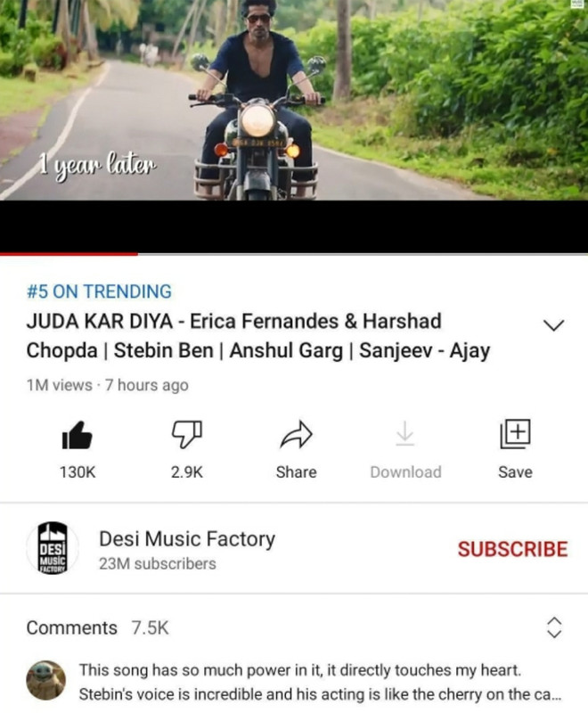This screenshot has width=588, height=713.
Task: Open the Desi Music Factory channel name
Action: point(187,539)
